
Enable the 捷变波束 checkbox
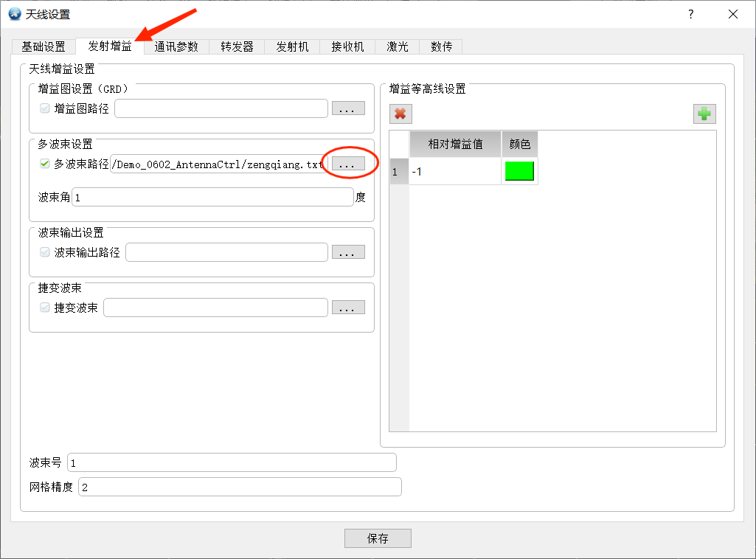point(45,308)
